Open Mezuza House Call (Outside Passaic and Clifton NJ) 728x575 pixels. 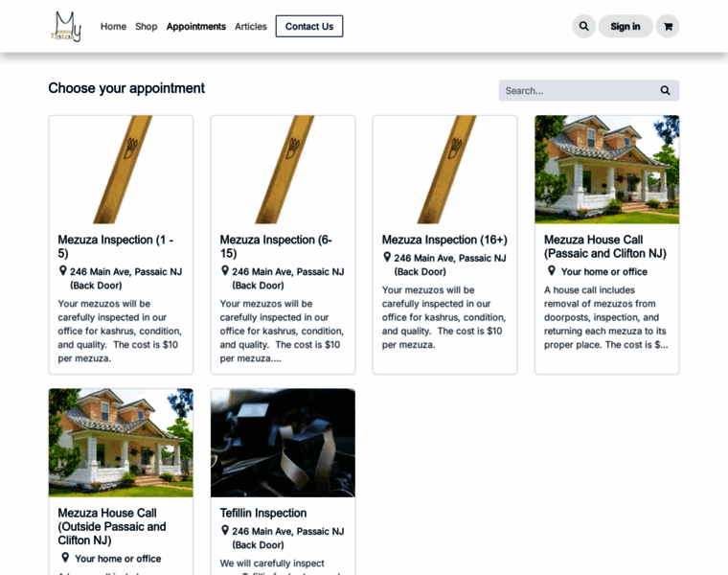click(112, 527)
